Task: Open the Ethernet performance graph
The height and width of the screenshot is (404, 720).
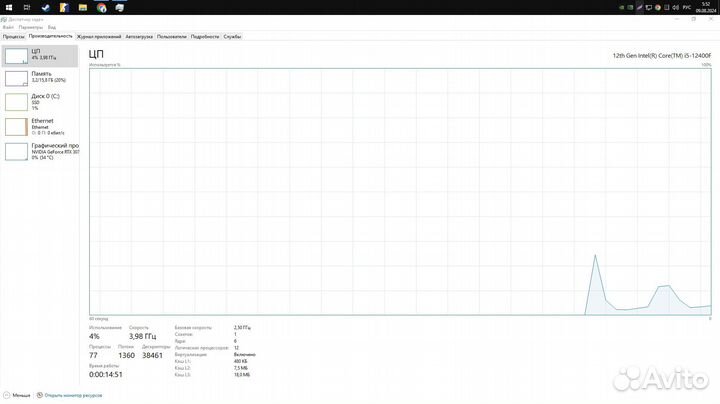Action: [x=38, y=125]
